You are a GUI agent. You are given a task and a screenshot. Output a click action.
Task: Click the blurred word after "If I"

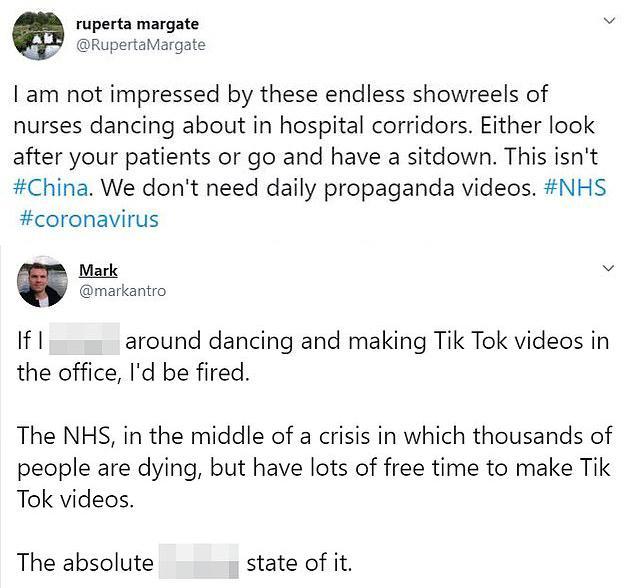(x=84, y=341)
